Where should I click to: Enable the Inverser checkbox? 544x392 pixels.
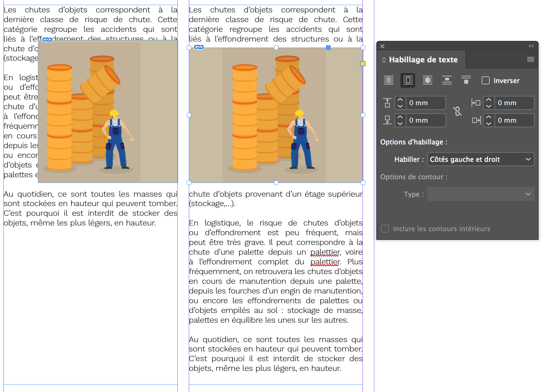pyautogui.click(x=485, y=80)
